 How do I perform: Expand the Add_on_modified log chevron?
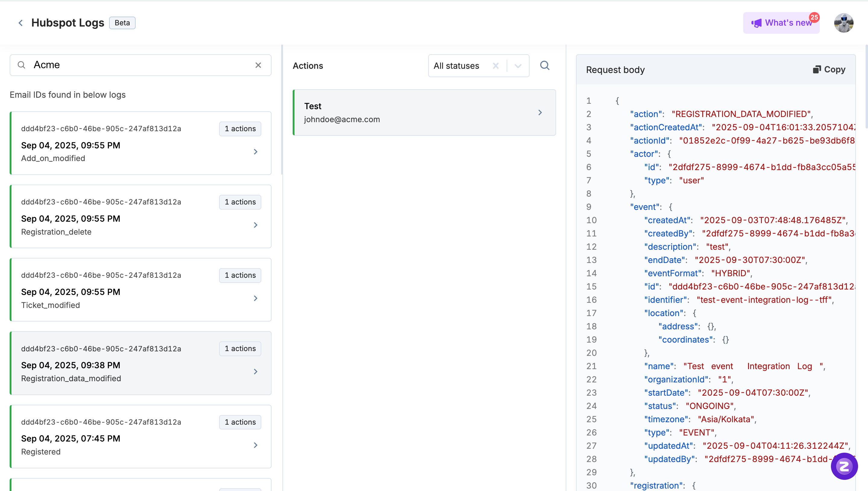[x=255, y=152]
